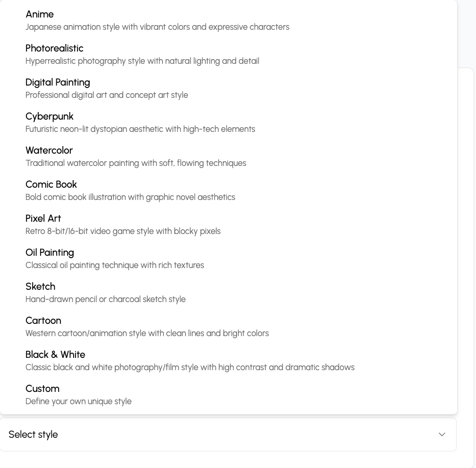
Task: Choose Photorealistic from the style list
Action: coord(228,54)
